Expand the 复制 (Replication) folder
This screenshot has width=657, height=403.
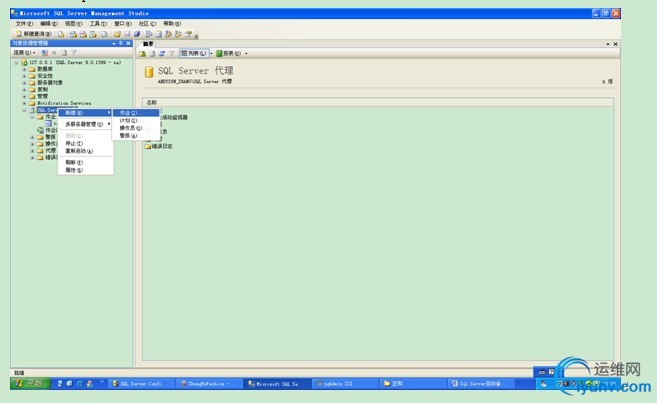pyautogui.click(x=24, y=89)
